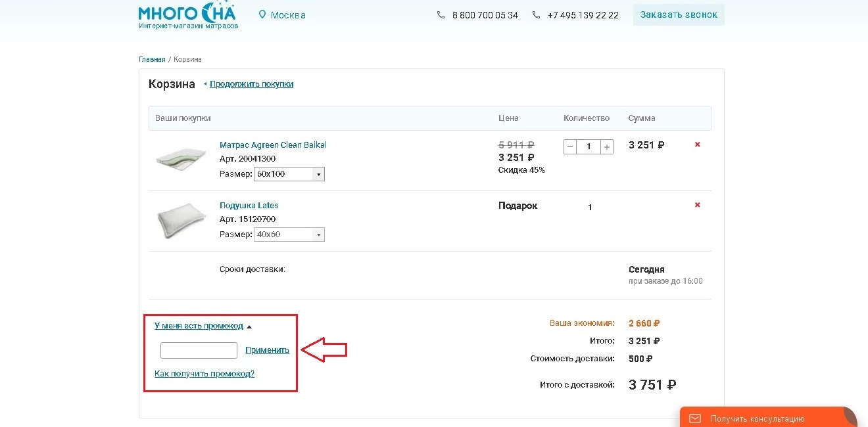The width and height of the screenshot is (868, 427).
Task: Click the mattress product thumbnail
Action: pyautogui.click(x=182, y=160)
